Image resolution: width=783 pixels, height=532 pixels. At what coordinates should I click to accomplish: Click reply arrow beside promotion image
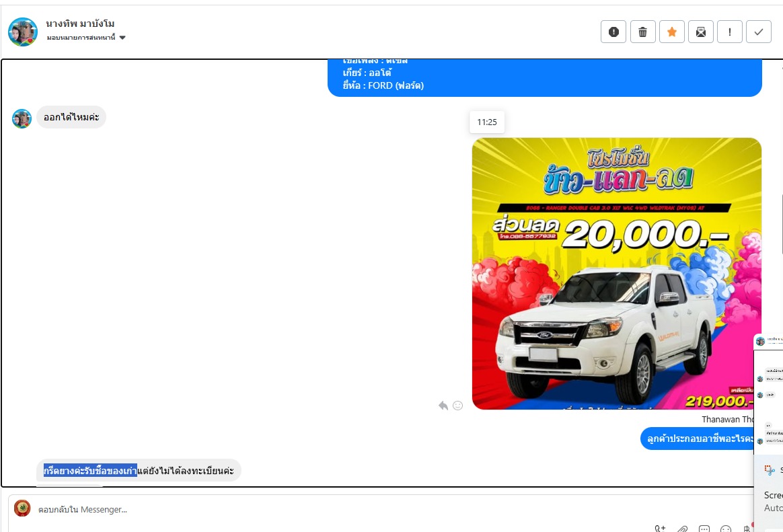click(443, 406)
